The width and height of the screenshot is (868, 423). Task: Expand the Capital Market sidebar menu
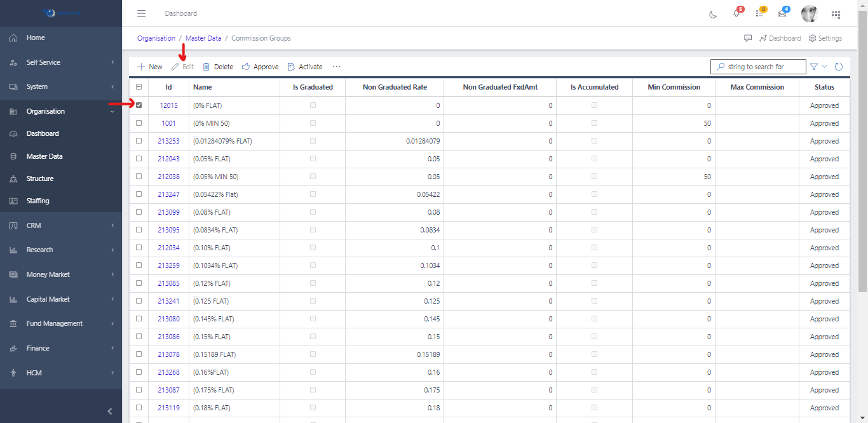61,299
